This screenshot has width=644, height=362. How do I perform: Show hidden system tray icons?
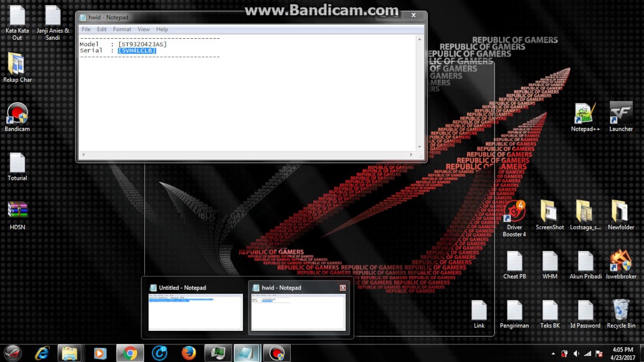(x=553, y=354)
